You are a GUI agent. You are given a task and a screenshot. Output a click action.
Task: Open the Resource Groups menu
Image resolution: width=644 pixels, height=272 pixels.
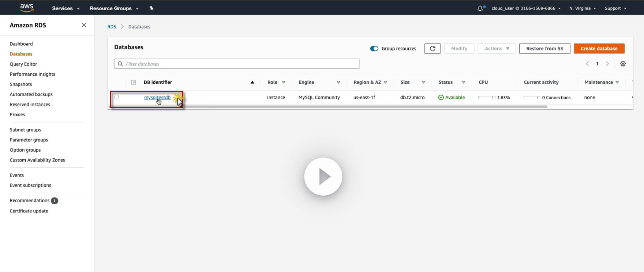pyautogui.click(x=114, y=8)
